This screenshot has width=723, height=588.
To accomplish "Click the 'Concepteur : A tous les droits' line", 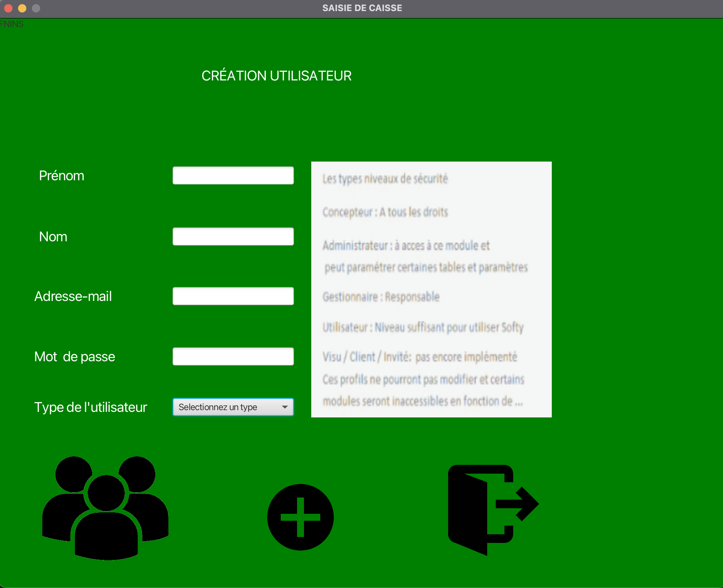I will pyautogui.click(x=385, y=212).
